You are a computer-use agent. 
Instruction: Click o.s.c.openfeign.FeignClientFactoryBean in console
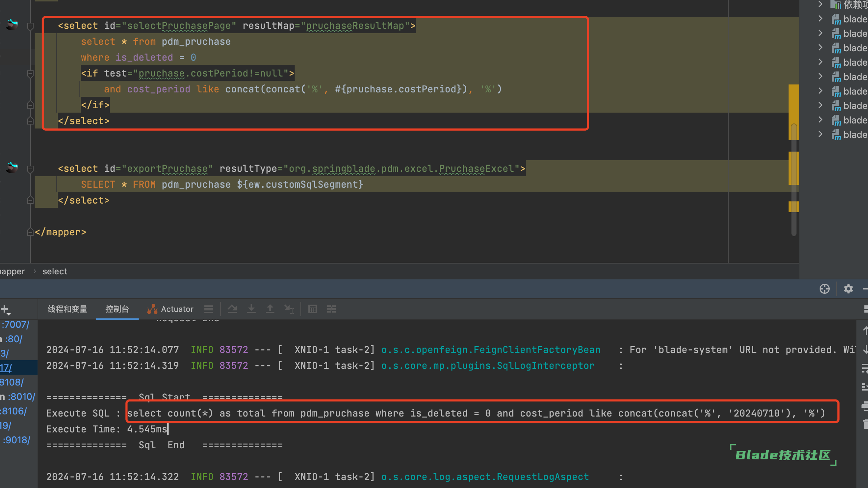[491, 350]
